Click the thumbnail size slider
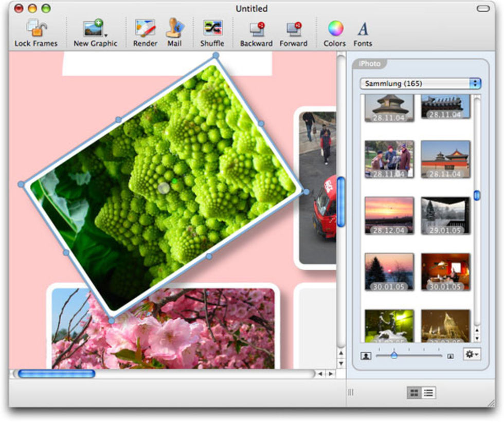 tap(394, 355)
